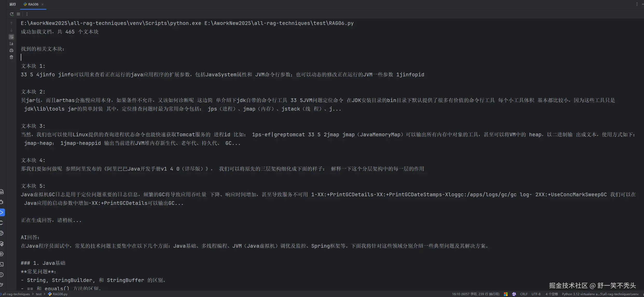Close the RAG06 run tab
Viewport: 644px width, 297px height.
(43, 4)
